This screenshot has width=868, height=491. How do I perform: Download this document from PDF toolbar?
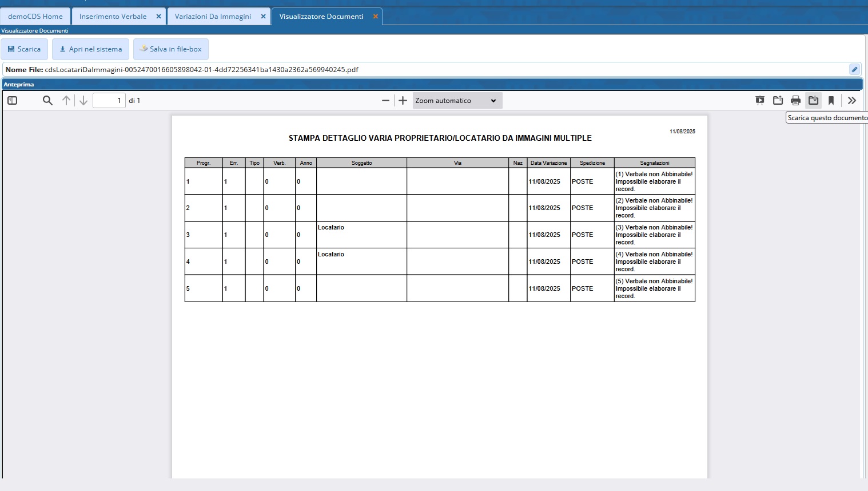click(x=813, y=101)
